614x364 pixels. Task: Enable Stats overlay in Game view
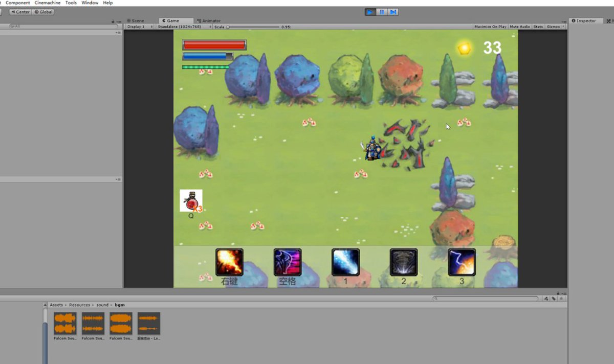tap(538, 27)
